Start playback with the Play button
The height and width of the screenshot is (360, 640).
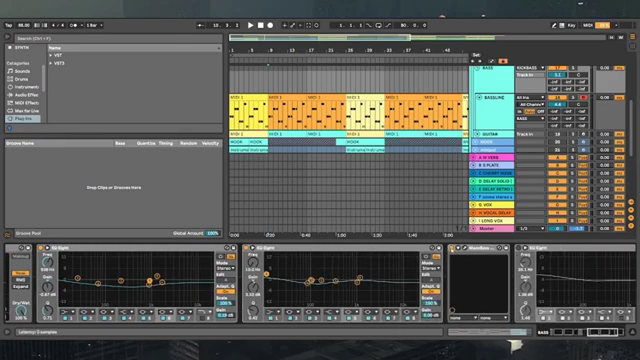coord(251,25)
